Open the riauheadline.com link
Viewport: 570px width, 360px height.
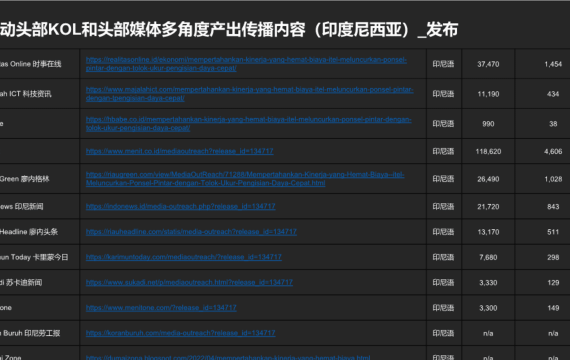[x=191, y=232]
